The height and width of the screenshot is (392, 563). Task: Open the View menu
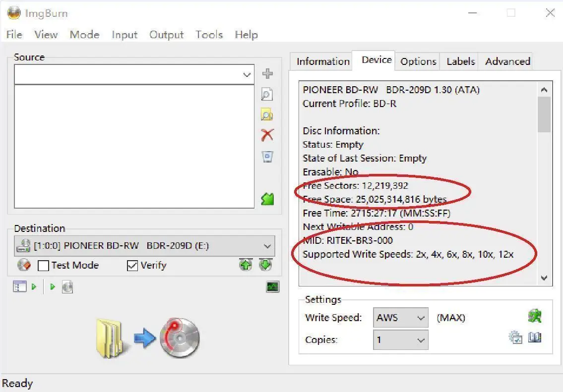point(46,34)
